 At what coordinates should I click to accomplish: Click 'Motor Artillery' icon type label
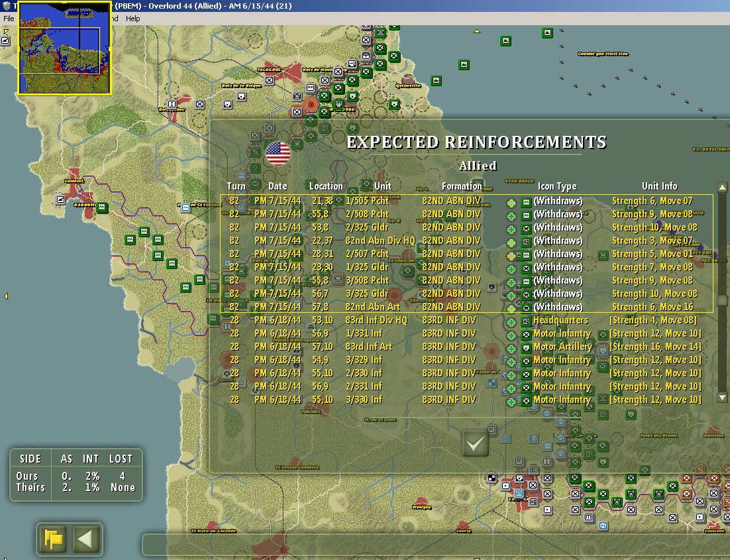pos(562,347)
